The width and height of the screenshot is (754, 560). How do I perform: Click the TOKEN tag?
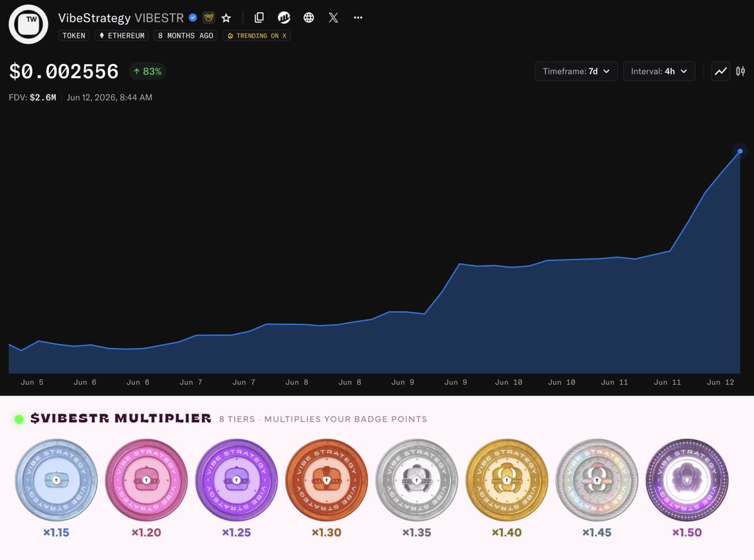[x=74, y=36]
